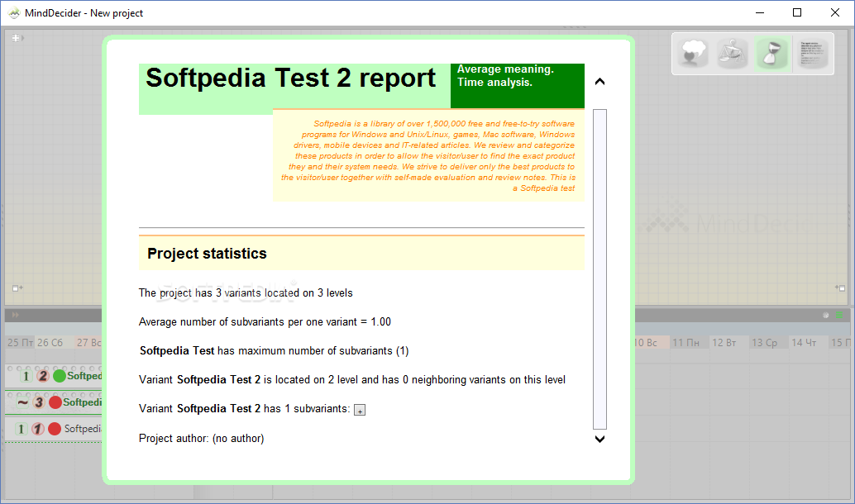Switch to the balance scales comparison mode
Image resolution: width=855 pixels, height=504 pixels.
click(x=732, y=54)
